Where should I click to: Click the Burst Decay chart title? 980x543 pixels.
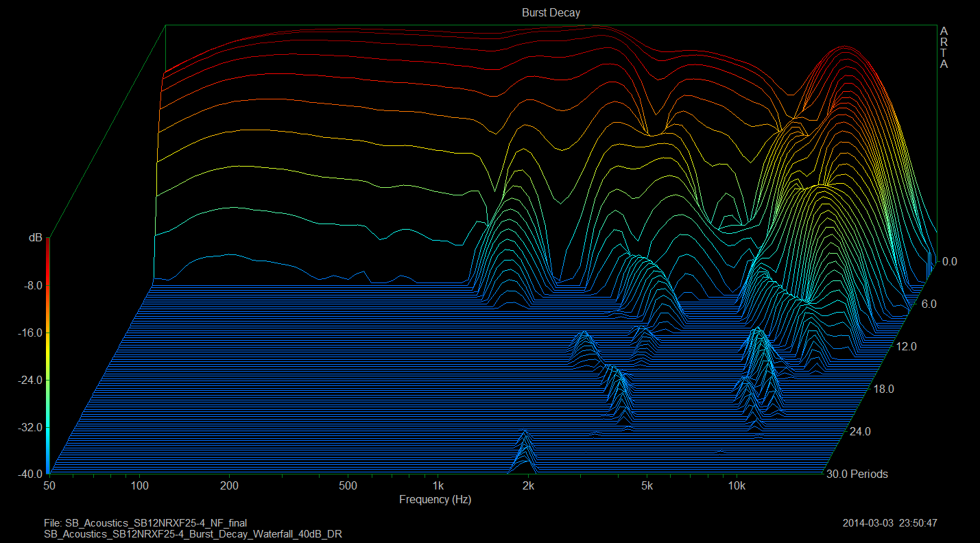pyautogui.click(x=551, y=13)
